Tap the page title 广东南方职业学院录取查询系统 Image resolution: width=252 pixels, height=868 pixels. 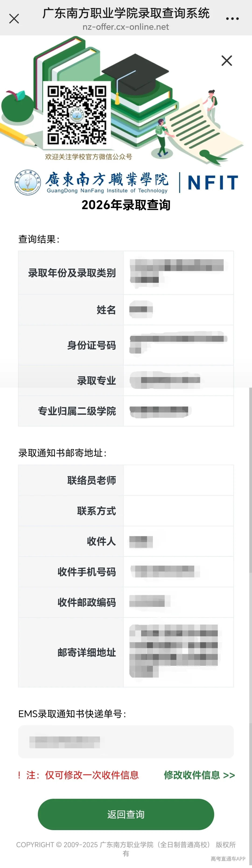click(126, 14)
